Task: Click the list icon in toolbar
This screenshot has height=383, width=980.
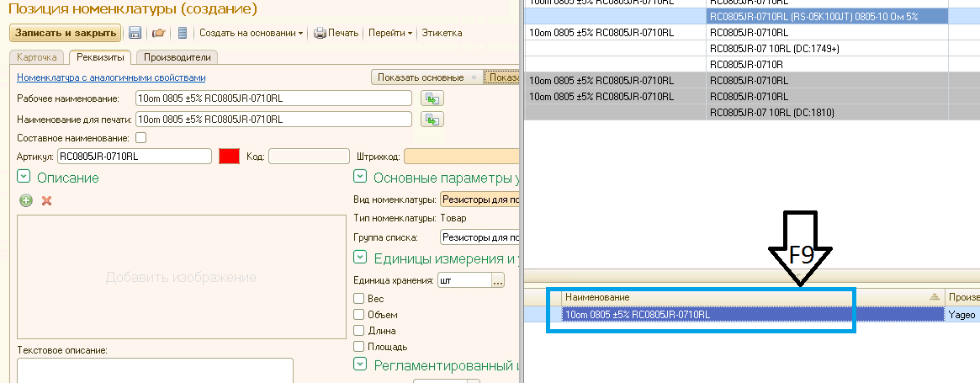Action: click(182, 33)
